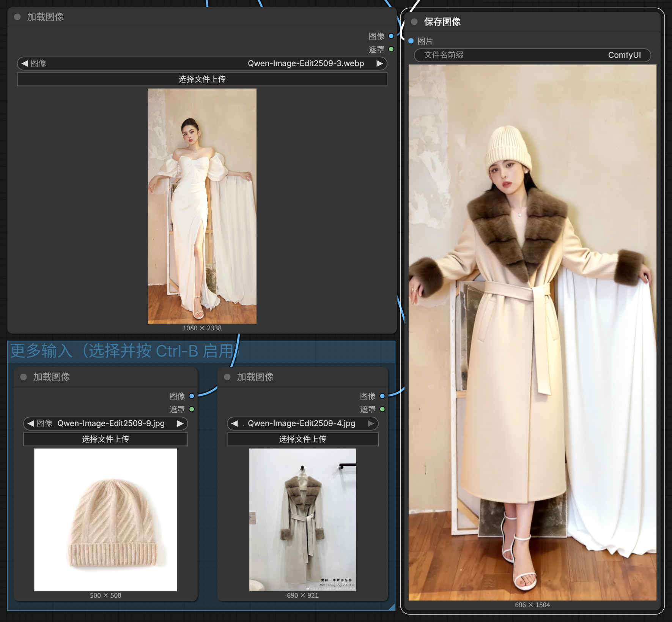Toggle collapse dot of the hat Load Image node
Viewport: 672px width, 622px height.
24,377
